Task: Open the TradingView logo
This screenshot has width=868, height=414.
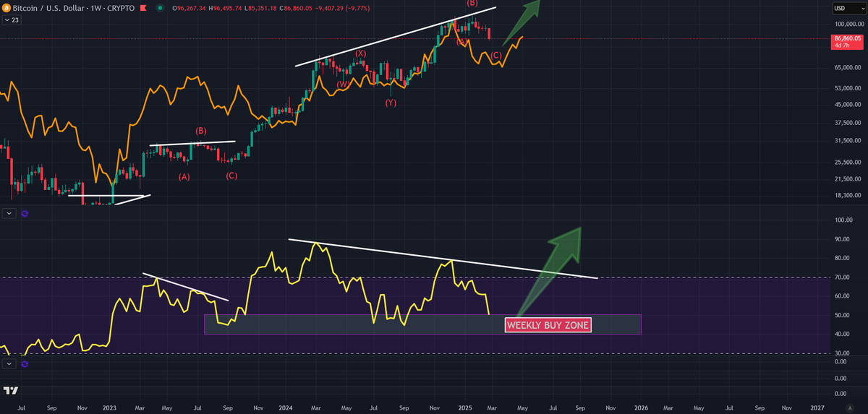Action: (x=11, y=391)
